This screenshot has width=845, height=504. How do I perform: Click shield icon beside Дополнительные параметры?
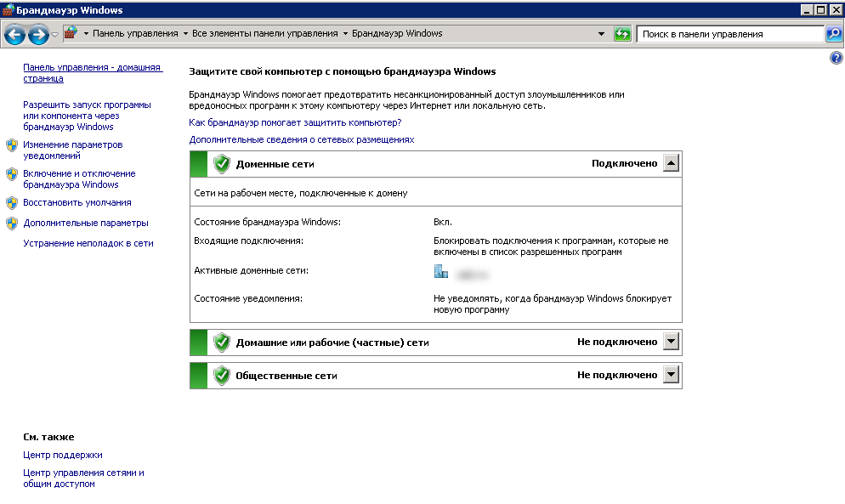click(12, 224)
